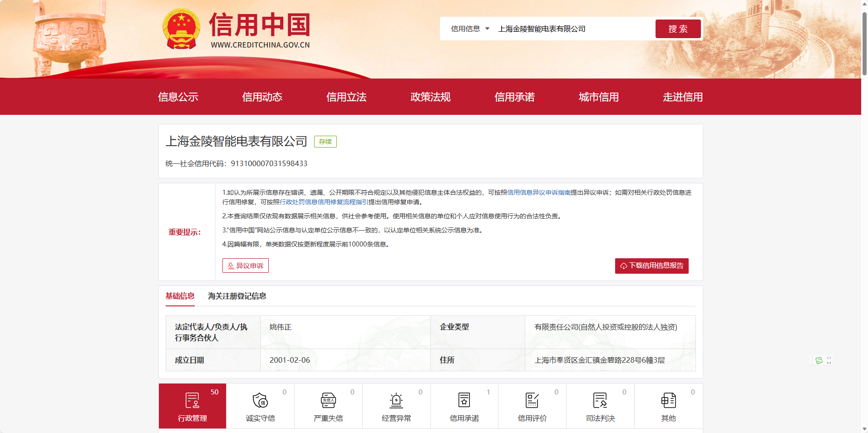Select the 其他 document icon category
This screenshot has width=868, height=433.
(x=668, y=400)
